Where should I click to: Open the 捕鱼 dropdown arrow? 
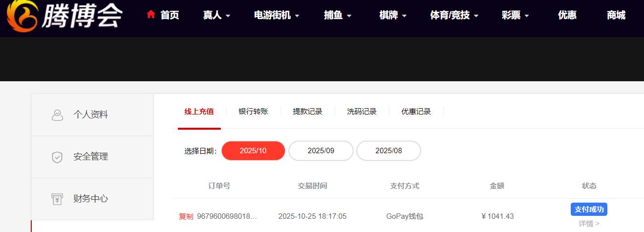(x=349, y=16)
